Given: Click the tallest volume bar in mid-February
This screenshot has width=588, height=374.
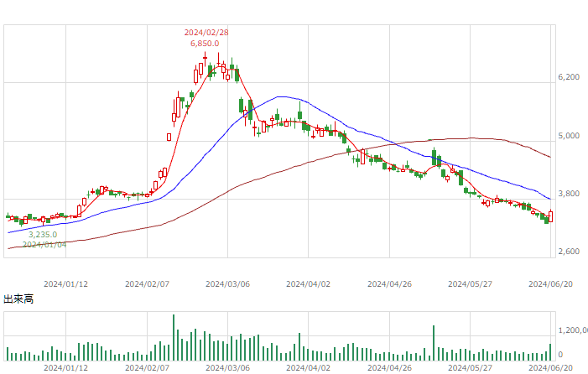Looking at the screenshot, I should coord(174,337).
